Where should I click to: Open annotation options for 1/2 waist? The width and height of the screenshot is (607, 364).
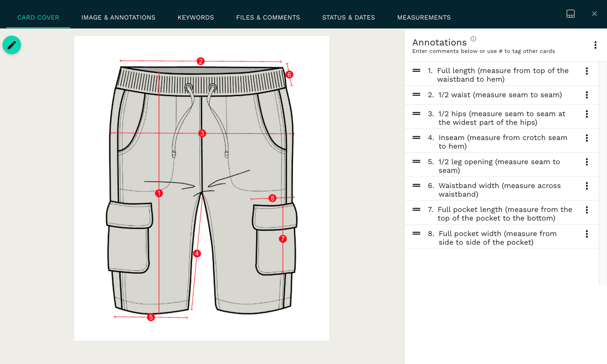pos(587,95)
